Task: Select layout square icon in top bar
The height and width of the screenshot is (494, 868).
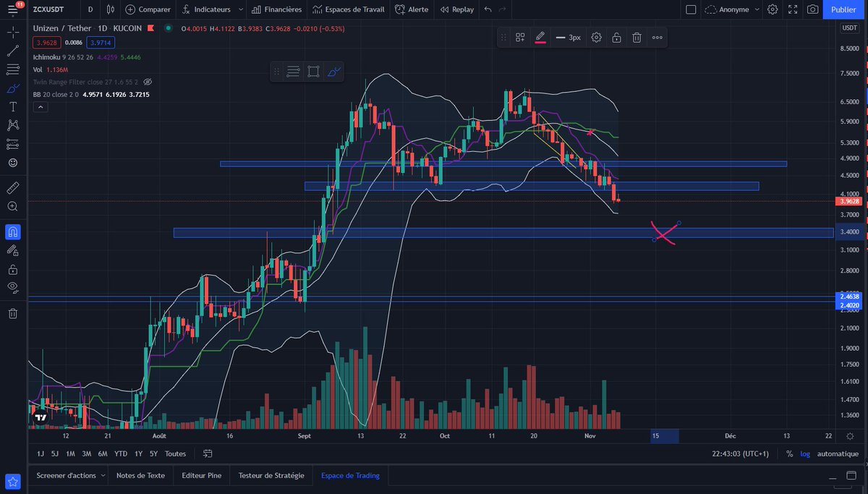Action: [690, 9]
